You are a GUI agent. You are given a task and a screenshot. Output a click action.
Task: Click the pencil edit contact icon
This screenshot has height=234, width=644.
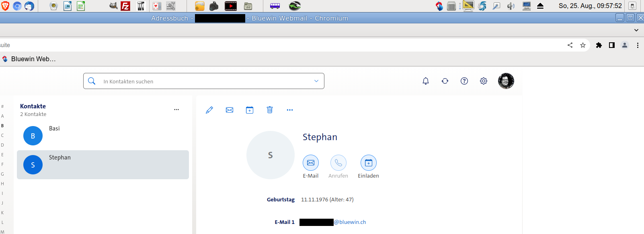tap(209, 110)
